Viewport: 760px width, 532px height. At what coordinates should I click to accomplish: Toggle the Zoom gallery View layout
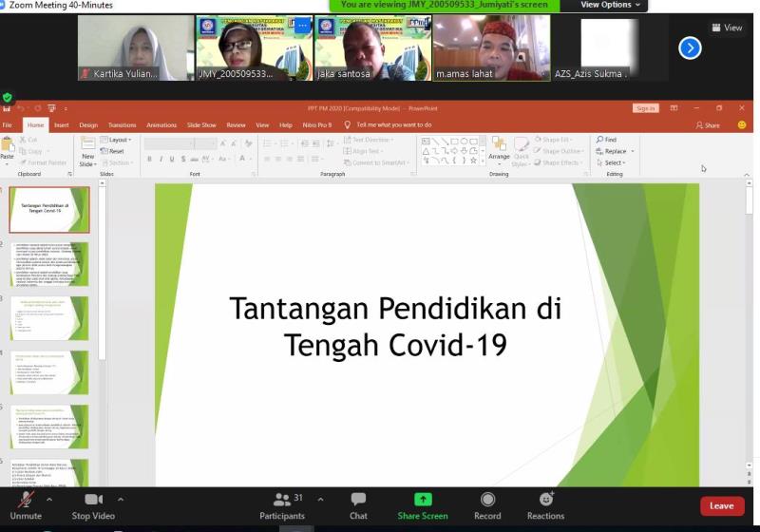click(x=727, y=28)
